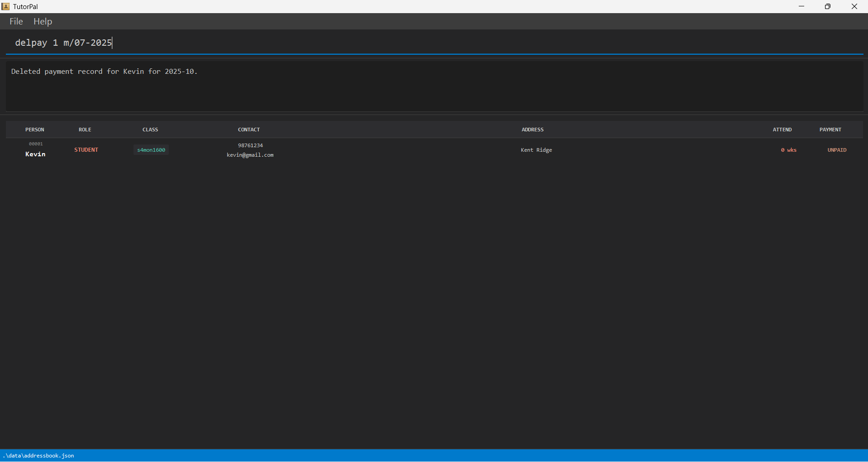
Task: Click the Kent Ridge address
Action: (536, 150)
